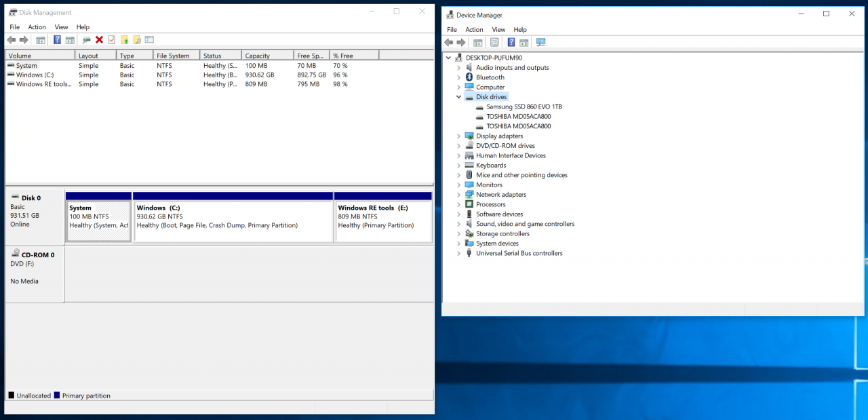Expand the Bluetooth node chevron
The height and width of the screenshot is (420, 868).
[459, 77]
